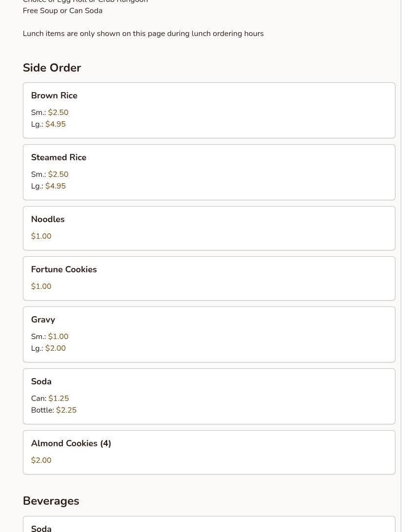Viewport: 411px width, 532px height.
Task: Open Soda under Beverages section
Action: coord(41,528)
